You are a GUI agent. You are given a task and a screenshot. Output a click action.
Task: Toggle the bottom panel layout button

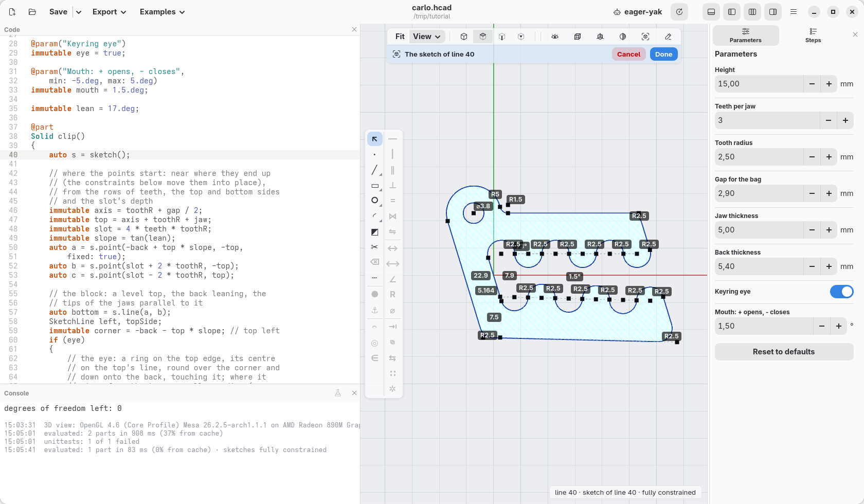[x=711, y=12]
